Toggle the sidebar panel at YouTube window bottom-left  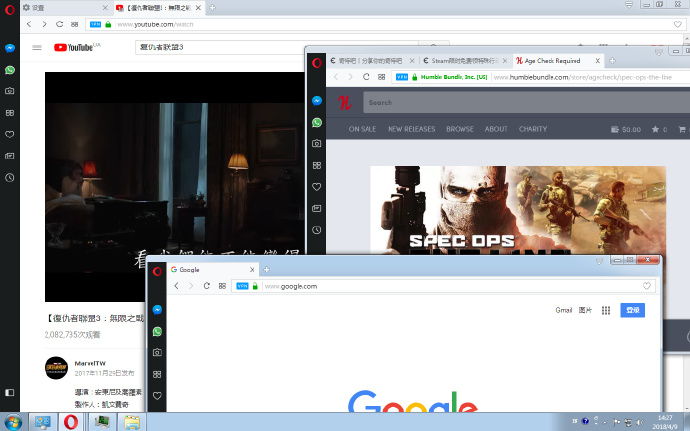point(9,392)
